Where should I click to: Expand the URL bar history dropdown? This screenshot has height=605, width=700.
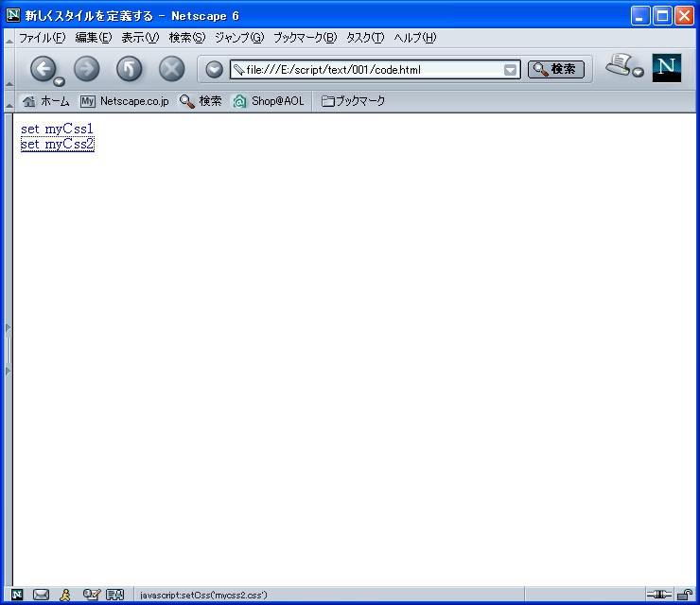[510, 70]
